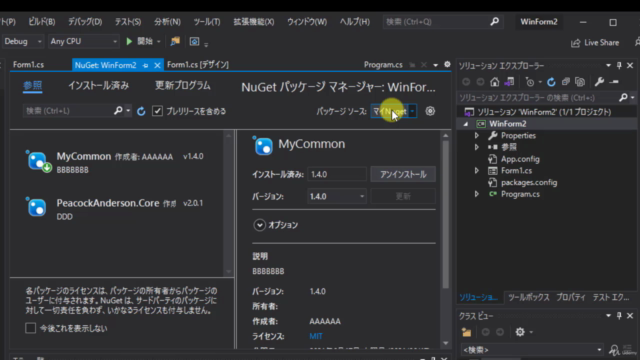Switch to the Form1.cs [デザイン] tab
The width and height of the screenshot is (640, 360).
coord(198,64)
